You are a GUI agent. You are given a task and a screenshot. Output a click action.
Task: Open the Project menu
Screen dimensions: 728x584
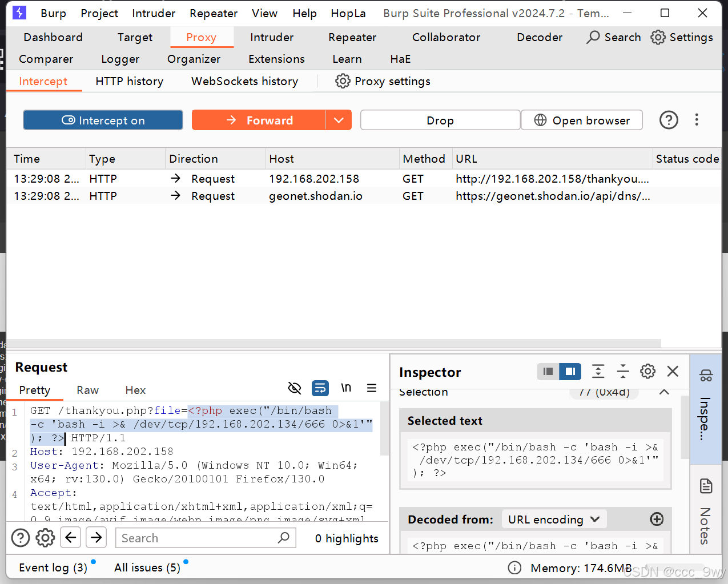[x=99, y=13]
